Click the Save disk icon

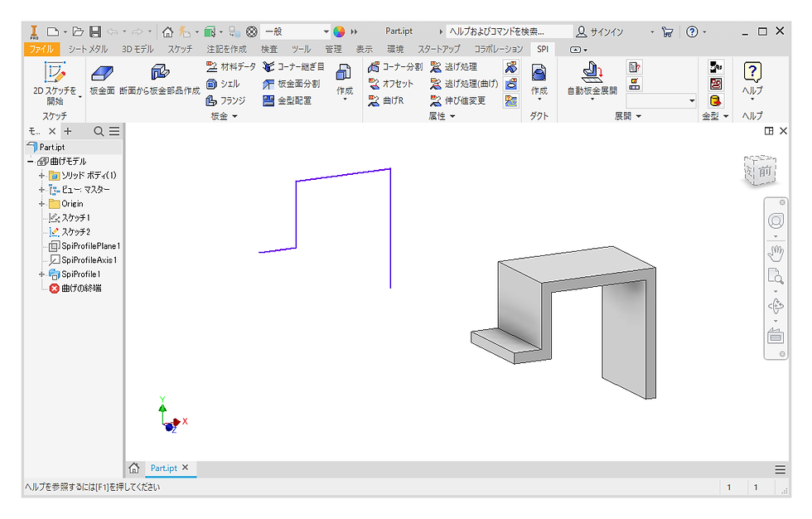pyautogui.click(x=95, y=32)
